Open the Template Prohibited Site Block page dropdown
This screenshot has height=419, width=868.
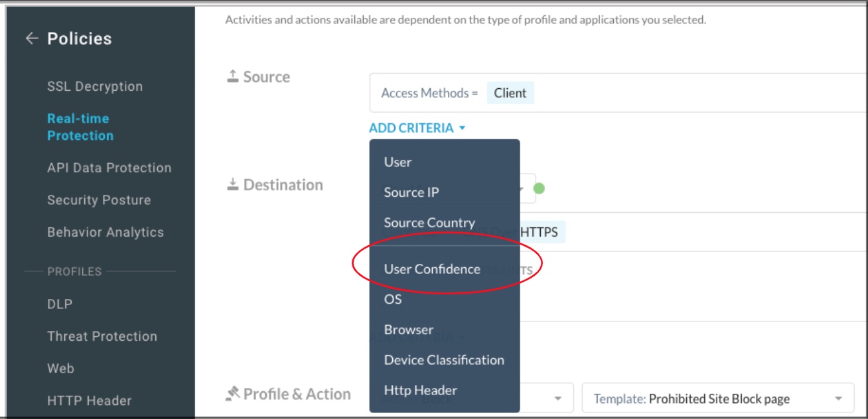[718, 398]
